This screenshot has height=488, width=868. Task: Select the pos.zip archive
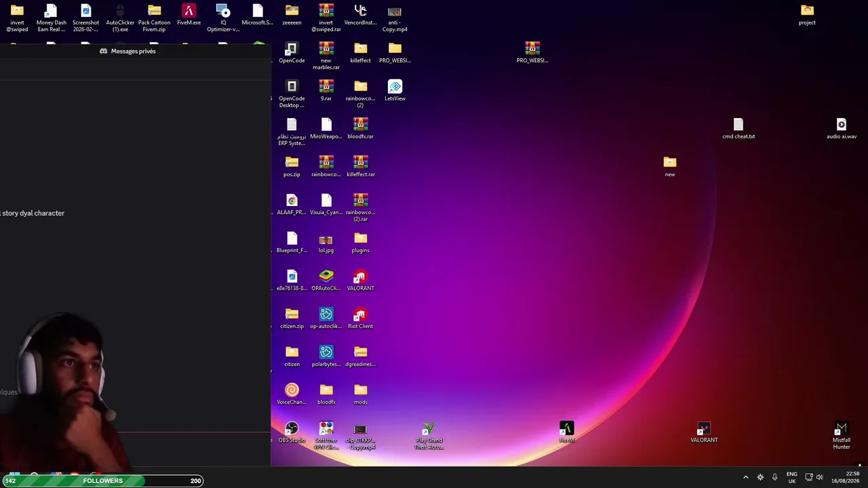tap(292, 167)
